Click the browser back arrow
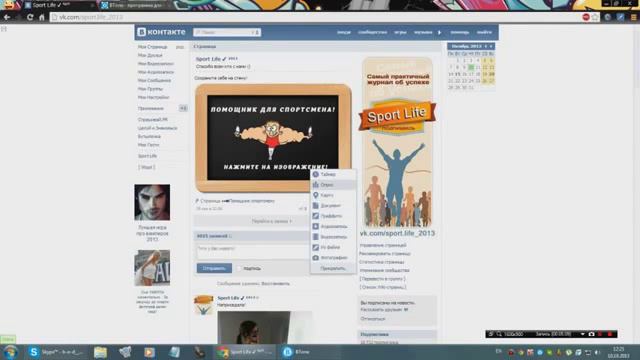The image size is (640, 360). point(7,17)
